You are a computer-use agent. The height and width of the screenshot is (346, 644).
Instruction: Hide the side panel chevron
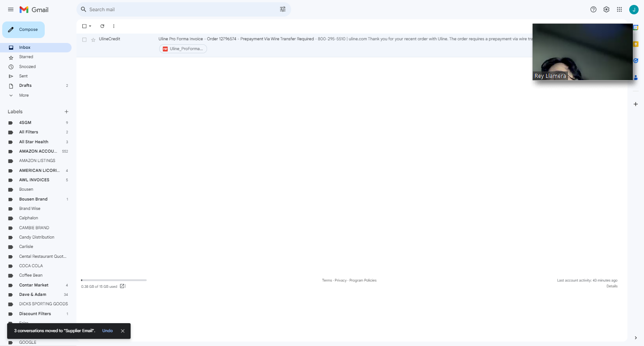coord(636,337)
